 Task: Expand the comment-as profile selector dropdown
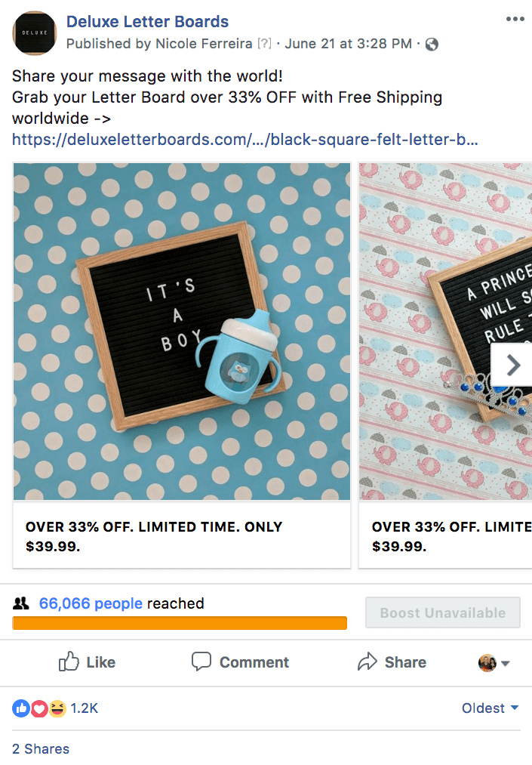pyautogui.click(x=494, y=663)
